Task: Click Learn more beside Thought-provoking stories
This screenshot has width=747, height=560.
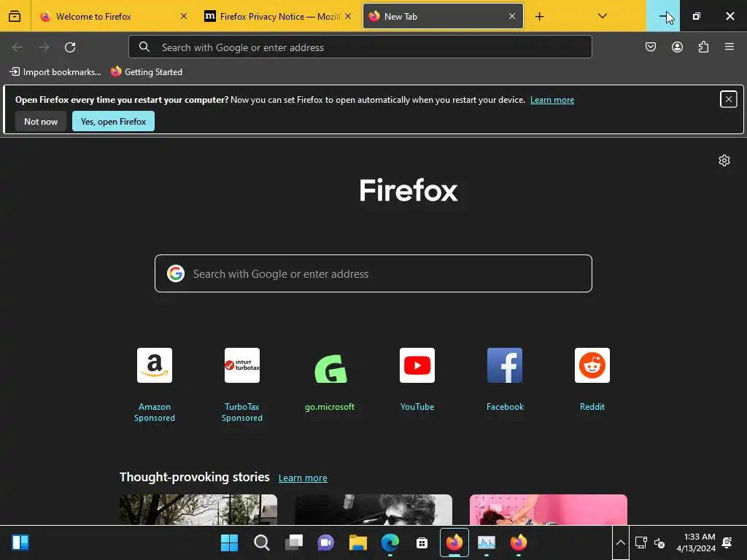Action: click(x=303, y=478)
